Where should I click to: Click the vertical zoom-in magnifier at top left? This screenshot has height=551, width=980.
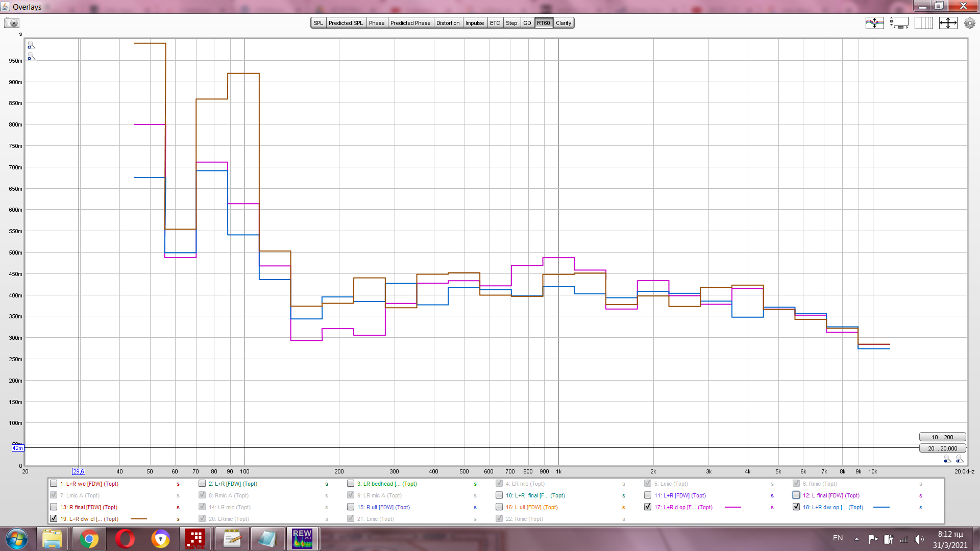[x=31, y=45]
